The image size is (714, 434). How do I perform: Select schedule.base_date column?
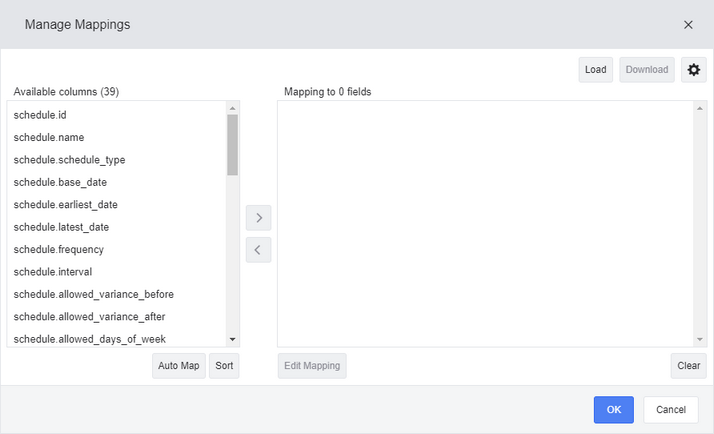coord(117,182)
